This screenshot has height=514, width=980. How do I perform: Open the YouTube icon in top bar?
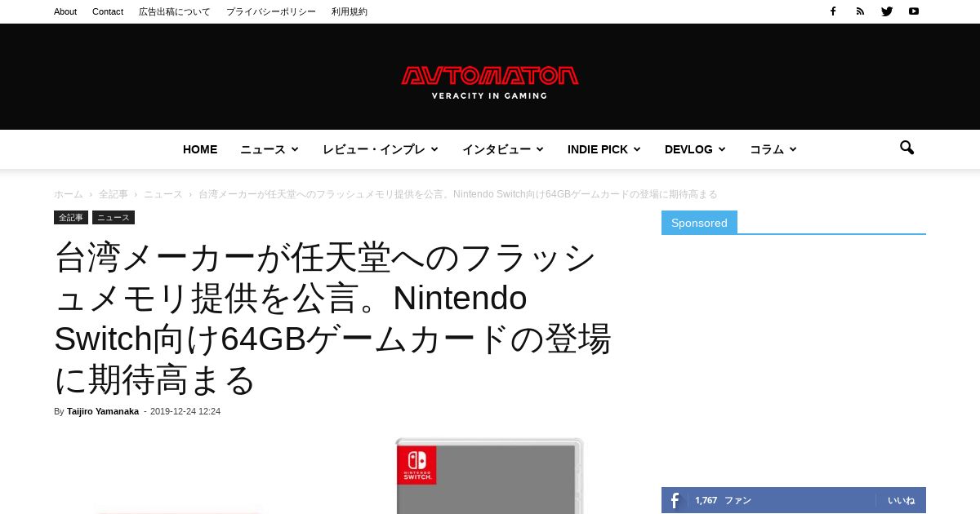click(x=914, y=11)
